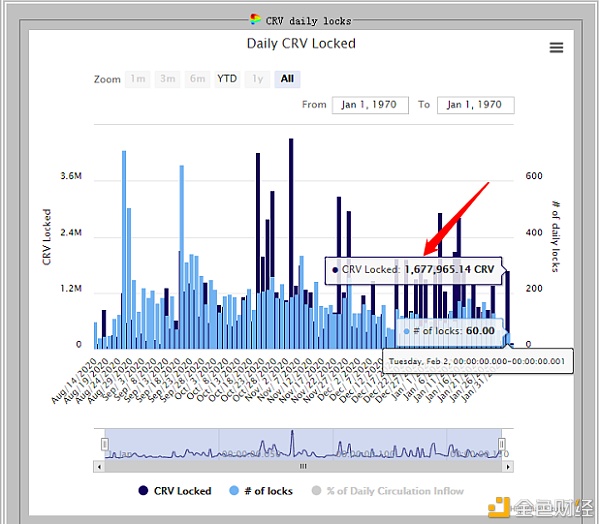Click the To date input field
The width and height of the screenshot is (600, 524).
(x=476, y=104)
